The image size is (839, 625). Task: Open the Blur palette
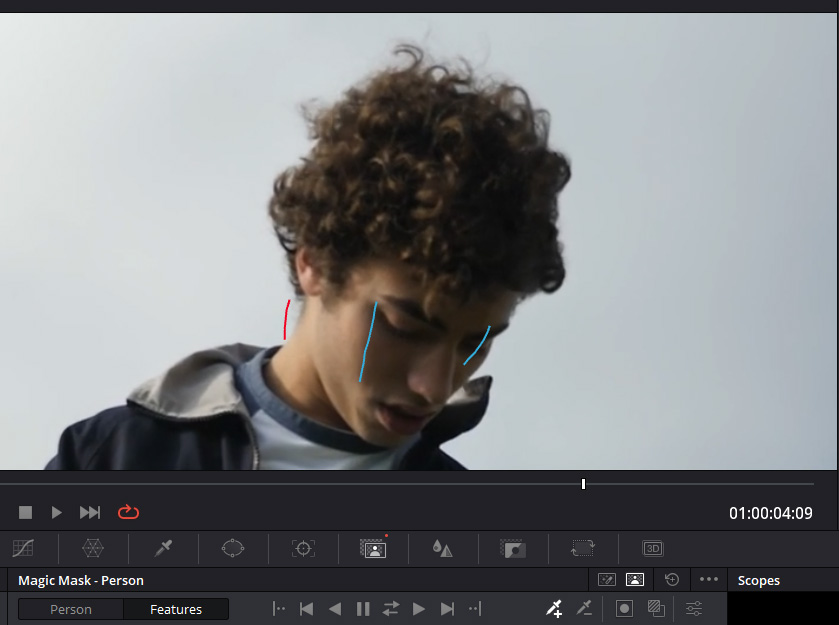coord(443,548)
